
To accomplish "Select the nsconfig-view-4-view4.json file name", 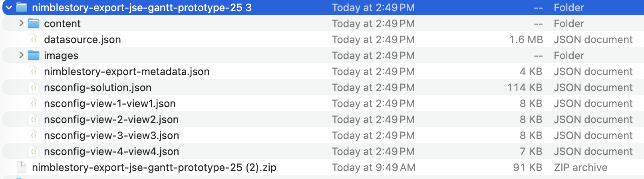I will 111,151.
